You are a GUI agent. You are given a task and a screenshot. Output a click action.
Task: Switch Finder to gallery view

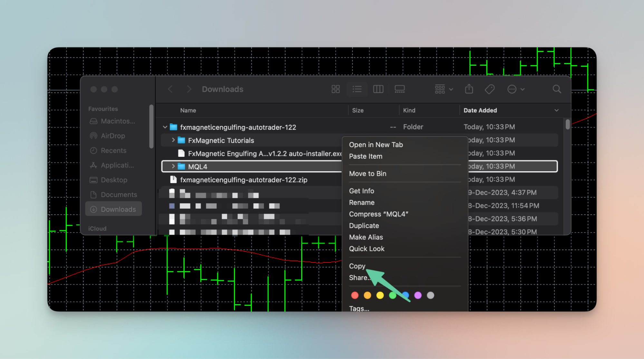[399, 89]
